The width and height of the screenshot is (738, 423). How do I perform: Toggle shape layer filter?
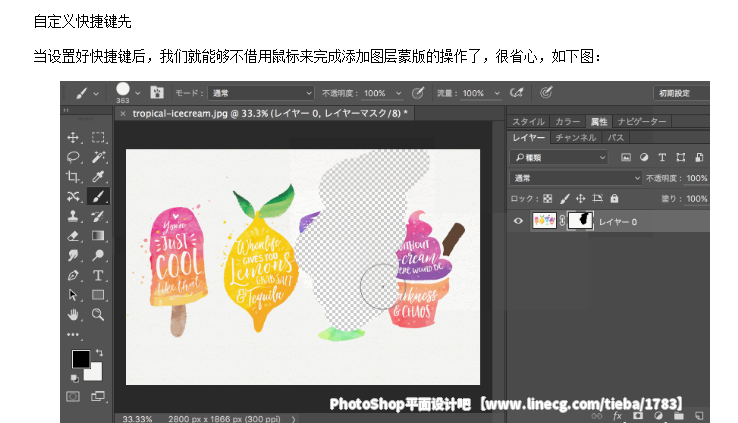681,158
